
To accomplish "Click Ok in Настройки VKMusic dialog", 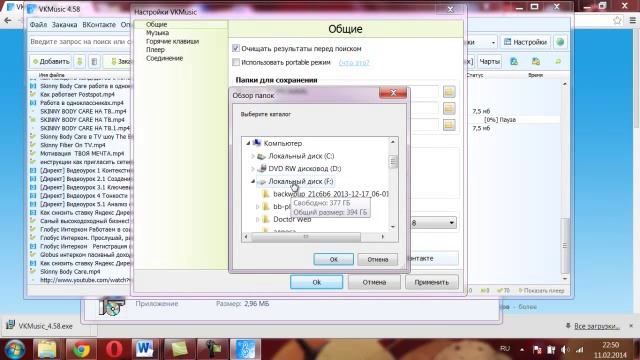I will 316,282.
